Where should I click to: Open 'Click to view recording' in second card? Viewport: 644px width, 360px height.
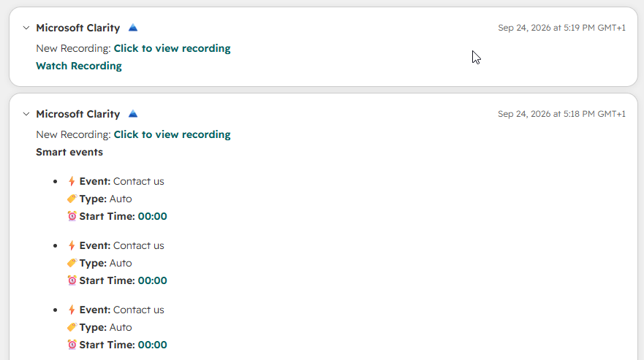(172, 134)
